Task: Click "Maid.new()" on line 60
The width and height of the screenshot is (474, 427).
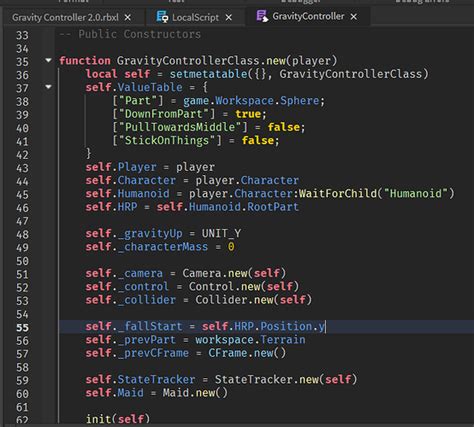Action: [x=195, y=393]
